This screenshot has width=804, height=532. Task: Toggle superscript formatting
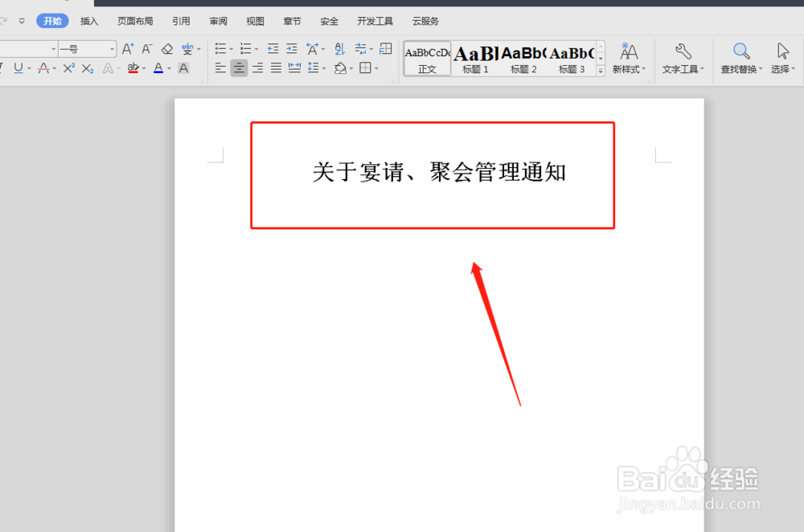(x=67, y=68)
